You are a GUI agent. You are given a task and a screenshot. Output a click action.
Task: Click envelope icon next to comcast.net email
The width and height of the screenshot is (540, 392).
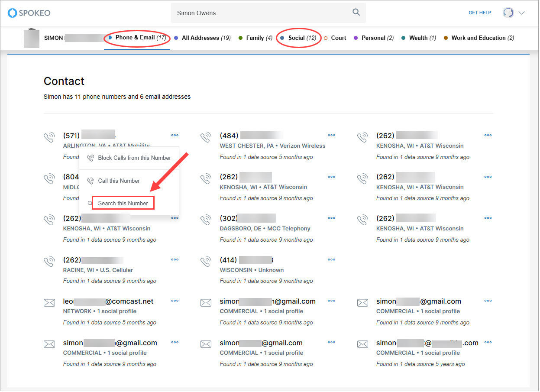(x=49, y=303)
